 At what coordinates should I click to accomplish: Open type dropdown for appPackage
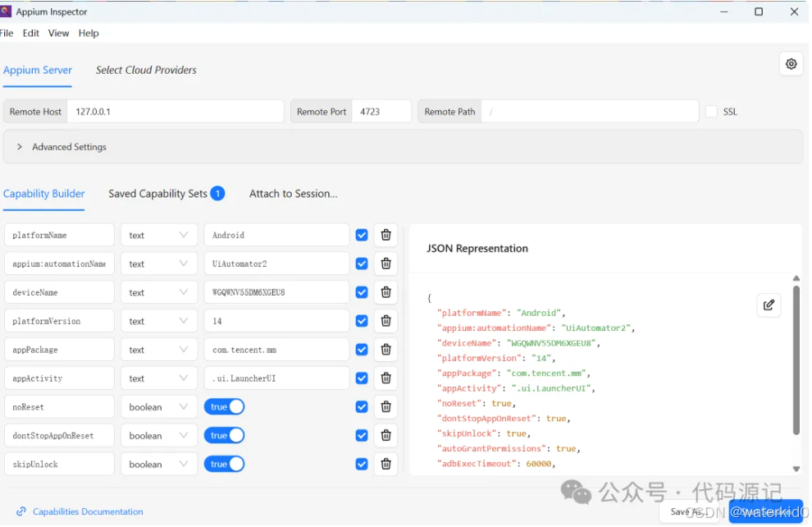(159, 351)
